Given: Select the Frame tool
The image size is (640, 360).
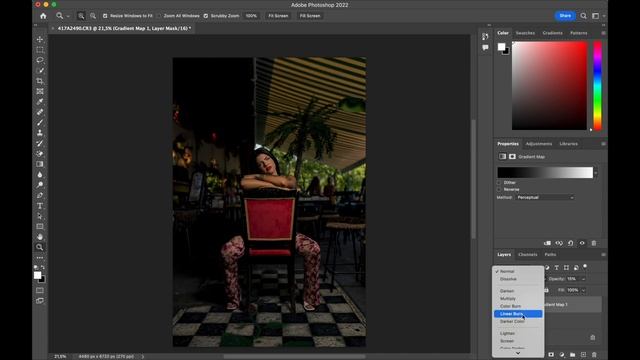Looking at the screenshot, I should [40, 91].
